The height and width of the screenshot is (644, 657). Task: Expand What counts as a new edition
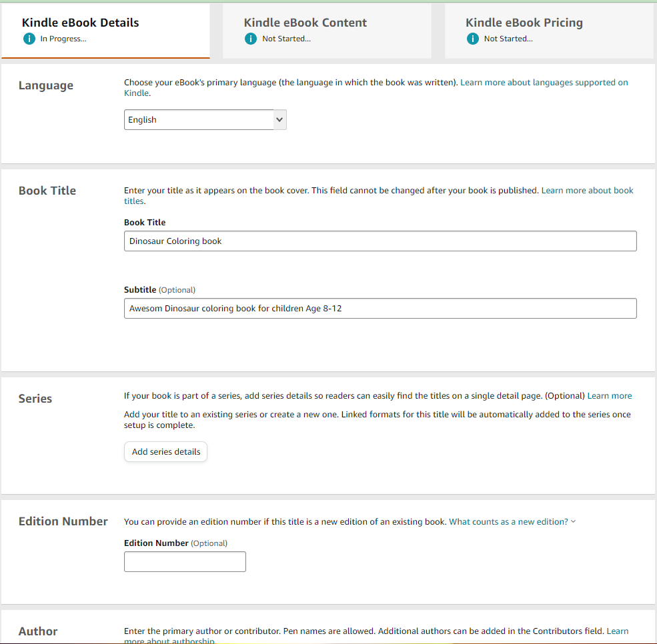coord(508,522)
